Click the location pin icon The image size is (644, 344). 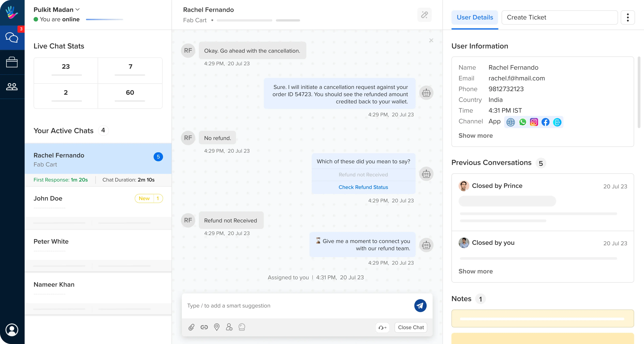pos(217,327)
